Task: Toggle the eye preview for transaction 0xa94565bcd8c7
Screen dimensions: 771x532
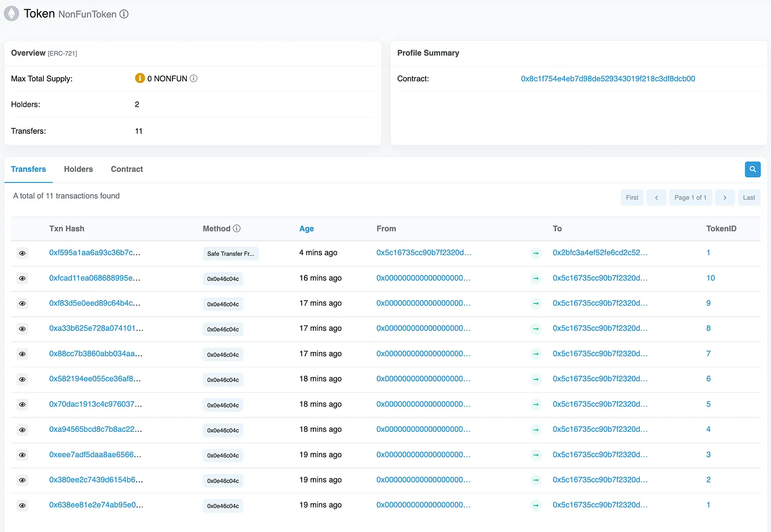Action: coord(22,430)
